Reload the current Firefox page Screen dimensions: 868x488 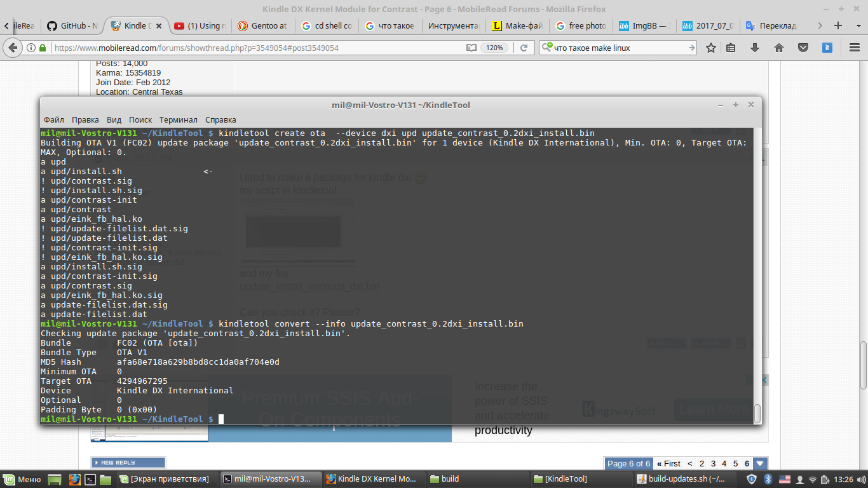pos(524,48)
